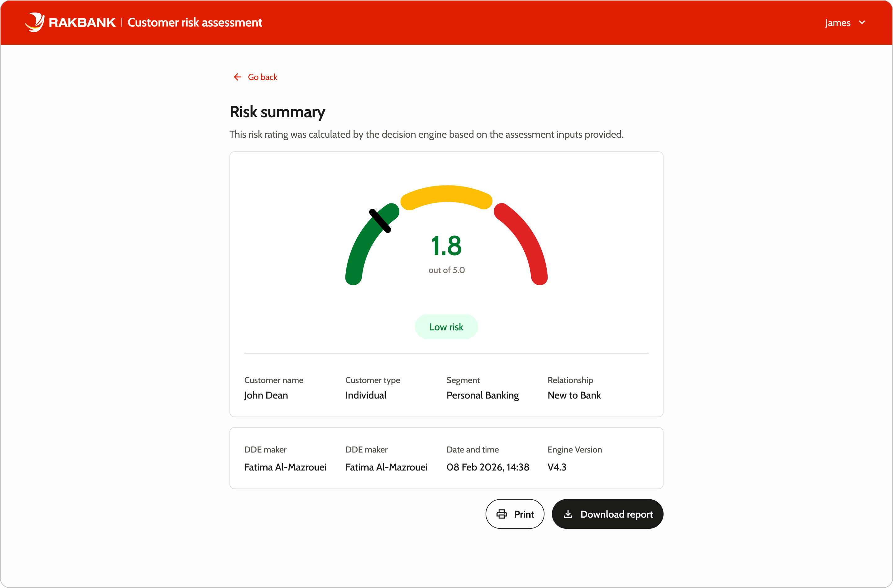The height and width of the screenshot is (588, 893).
Task: Click the RAKBANK logo icon
Action: point(34,23)
